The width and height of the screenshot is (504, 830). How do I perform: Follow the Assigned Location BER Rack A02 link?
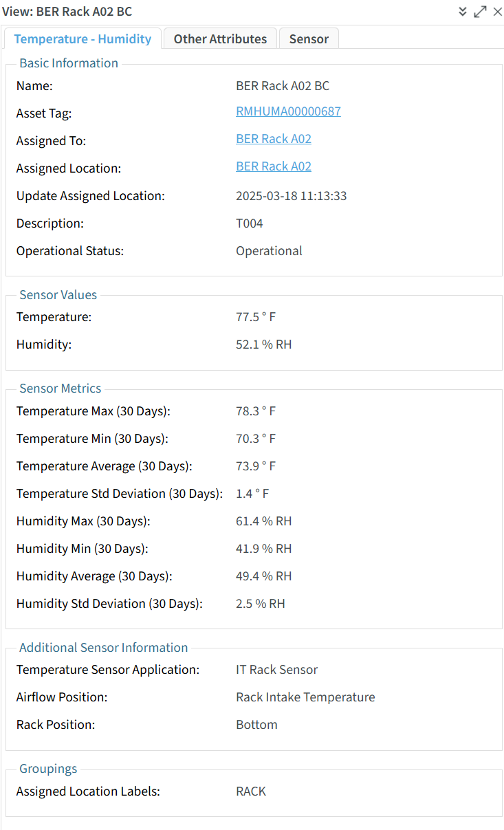[273, 166]
